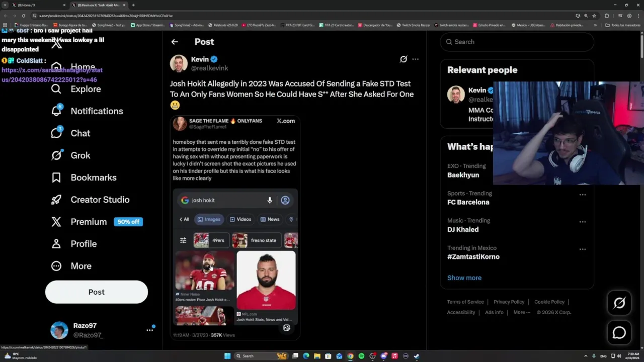Screen dimensions: 644x362
Task: Click Kevin's avatar in the post header
Action: [179, 63]
